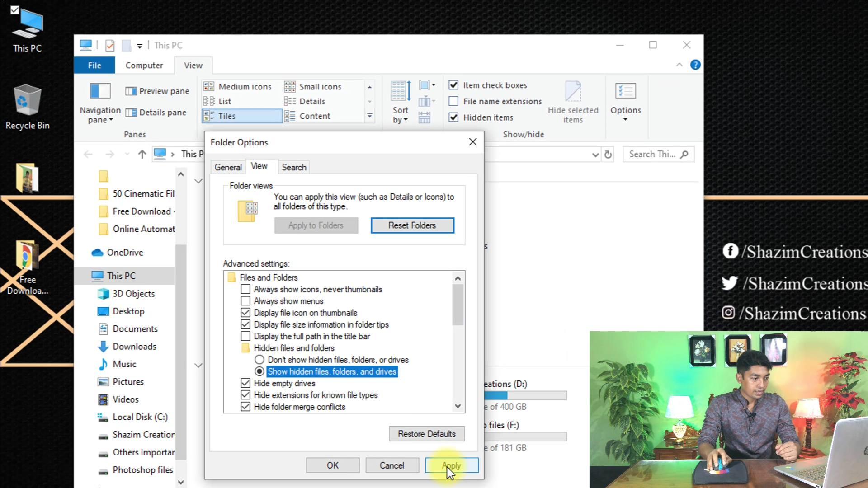Click the Details pane icon
Viewport: 868px width, 488px height.
tap(131, 113)
